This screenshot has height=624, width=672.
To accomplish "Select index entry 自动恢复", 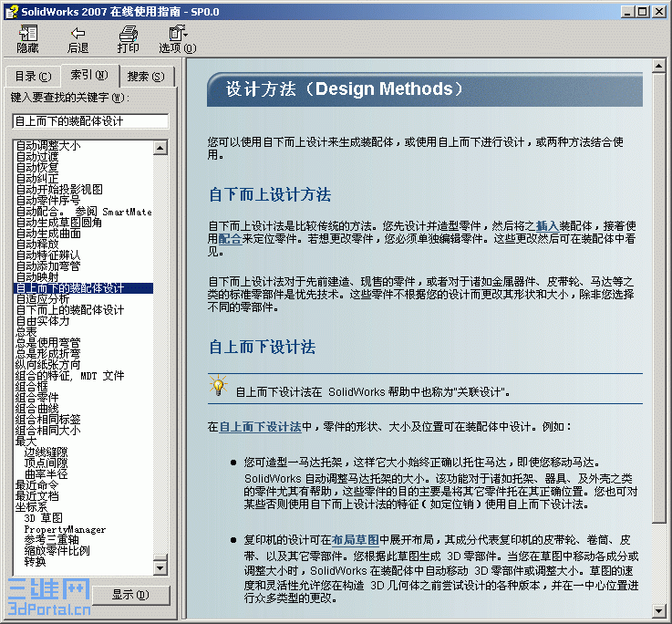I will [x=37, y=168].
